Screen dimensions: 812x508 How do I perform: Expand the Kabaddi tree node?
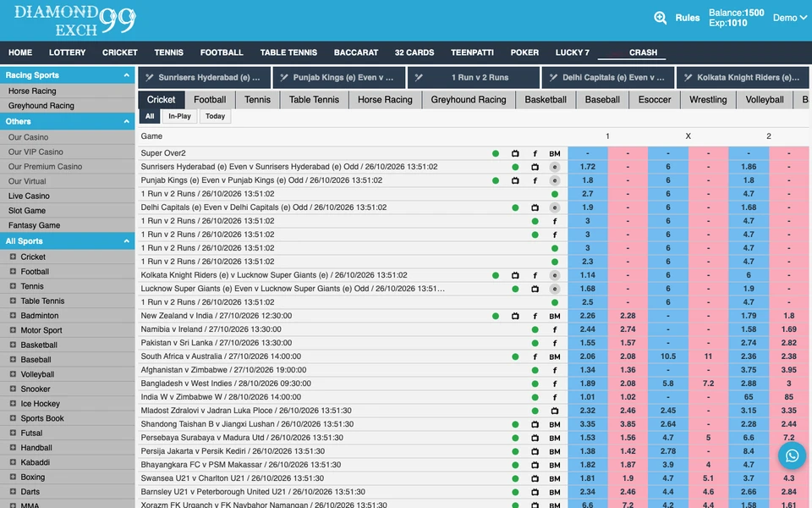13,462
